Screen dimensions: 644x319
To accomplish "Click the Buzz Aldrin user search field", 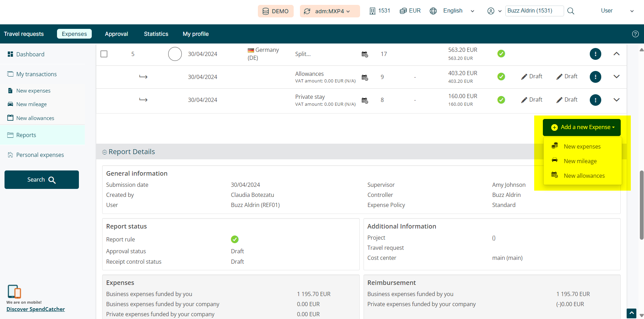I will coord(534,11).
